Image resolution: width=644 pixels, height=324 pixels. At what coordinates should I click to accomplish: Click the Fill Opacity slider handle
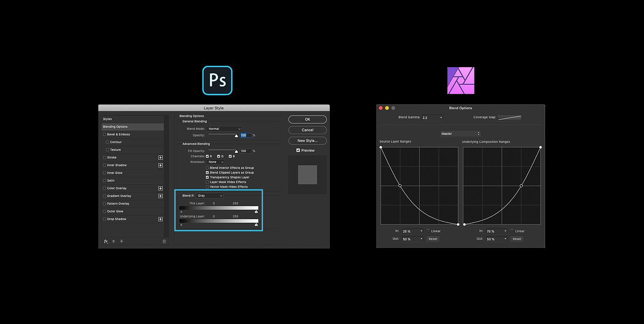coord(237,152)
